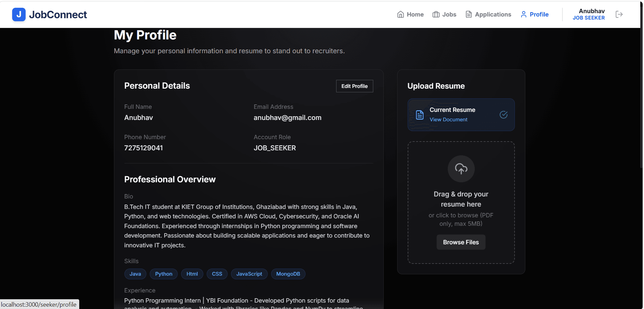The height and width of the screenshot is (309, 644).
Task: Click the logout arrow icon
Action: (619, 14)
